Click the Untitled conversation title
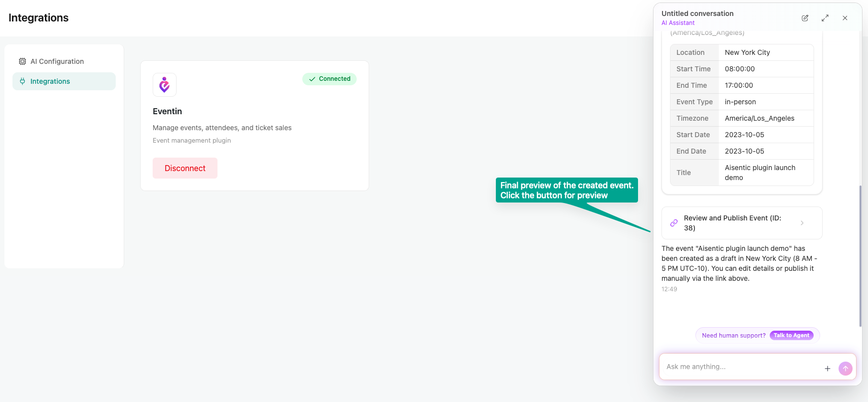This screenshot has height=402, width=868. 697,13
